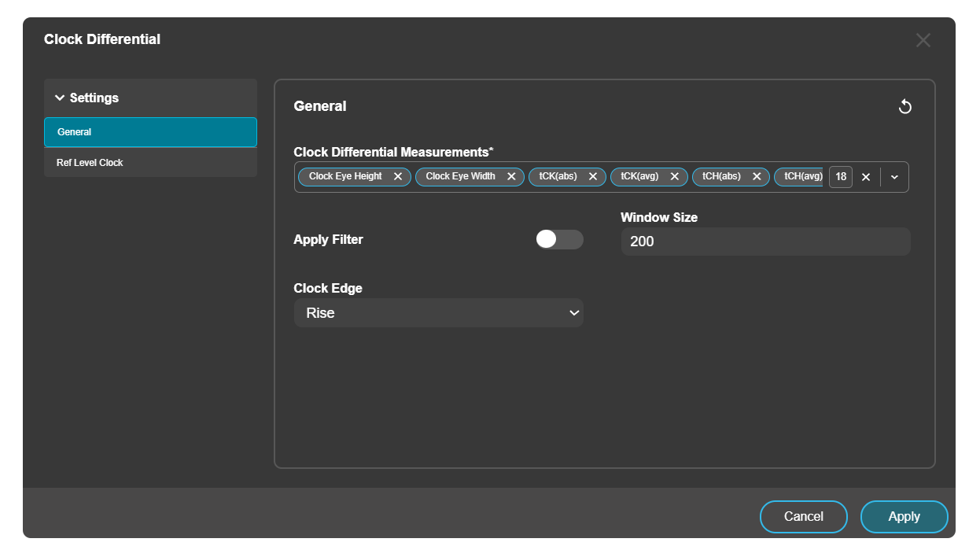Viewport: 980px width, 557px height.
Task: Clear all selected Clock Differential measurements
Action: click(866, 176)
